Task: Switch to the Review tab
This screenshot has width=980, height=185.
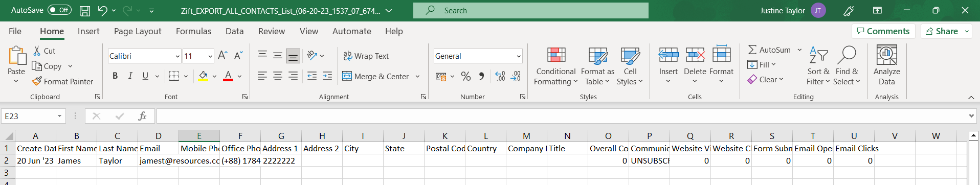Action: 272,31
